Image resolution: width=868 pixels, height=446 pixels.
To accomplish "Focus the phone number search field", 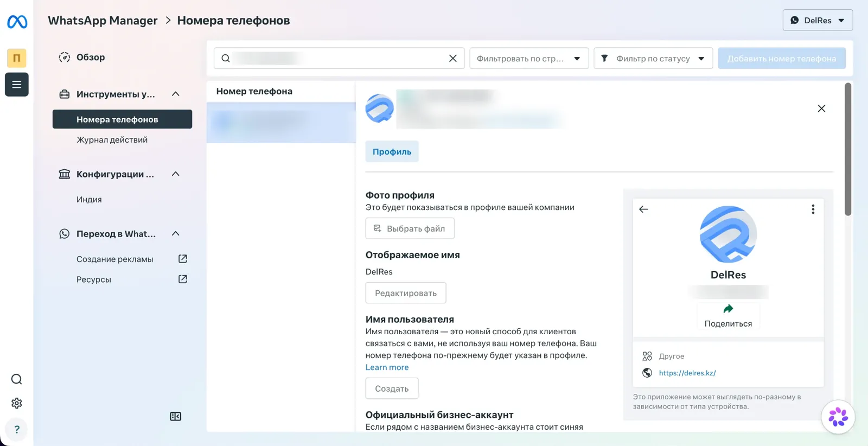I will (339, 58).
